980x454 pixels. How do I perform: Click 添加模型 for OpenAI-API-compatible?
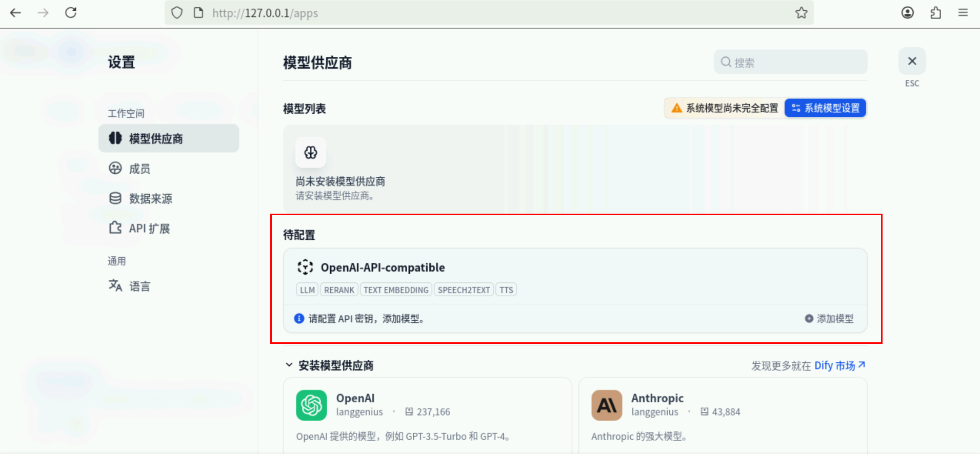pyautogui.click(x=829, y=319)
